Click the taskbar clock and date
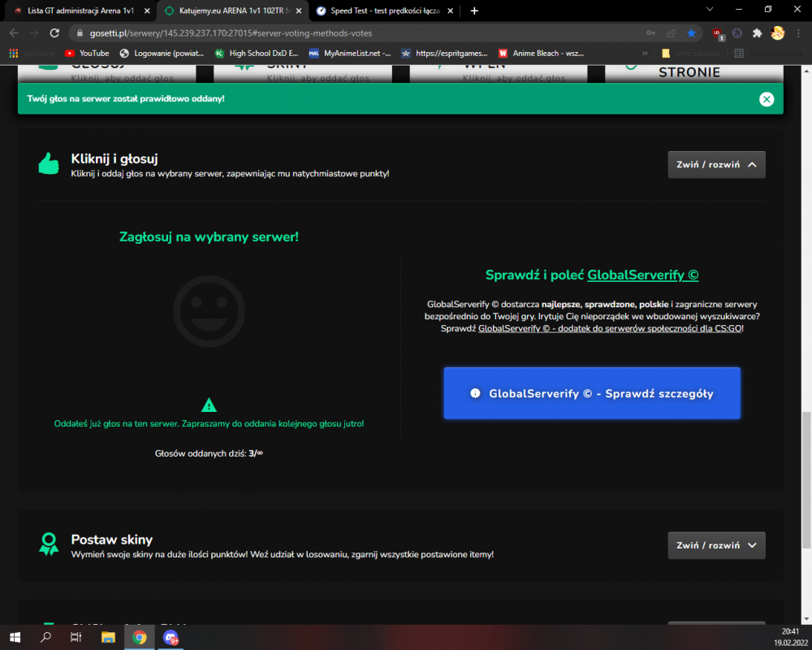The image size is (812, 650). pos(790,637)
